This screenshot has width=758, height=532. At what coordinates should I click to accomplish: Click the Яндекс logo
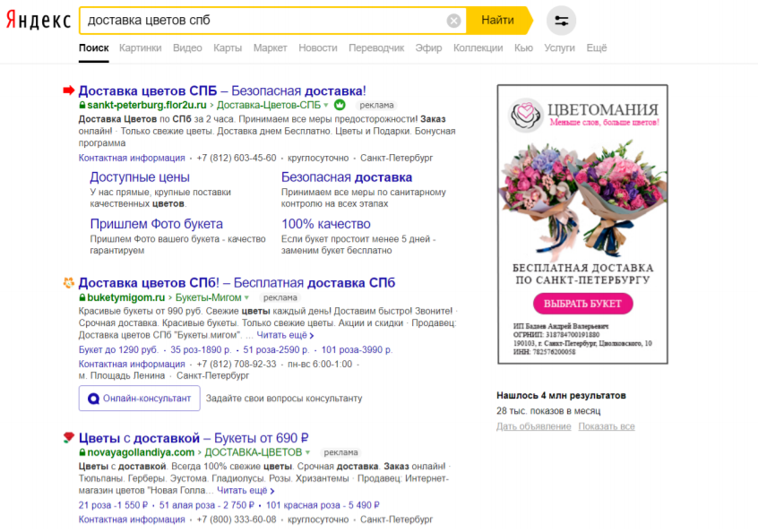click(39, 20)
